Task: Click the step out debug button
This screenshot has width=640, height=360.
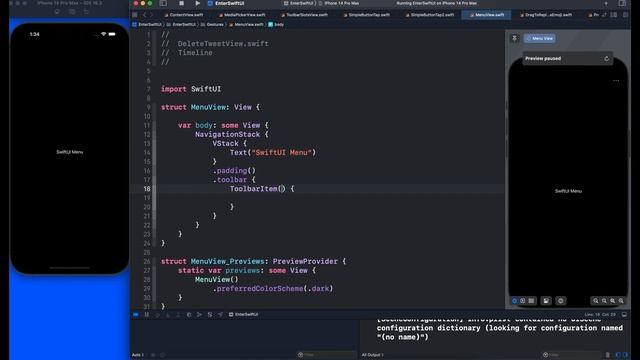Action: coord(178,315)
